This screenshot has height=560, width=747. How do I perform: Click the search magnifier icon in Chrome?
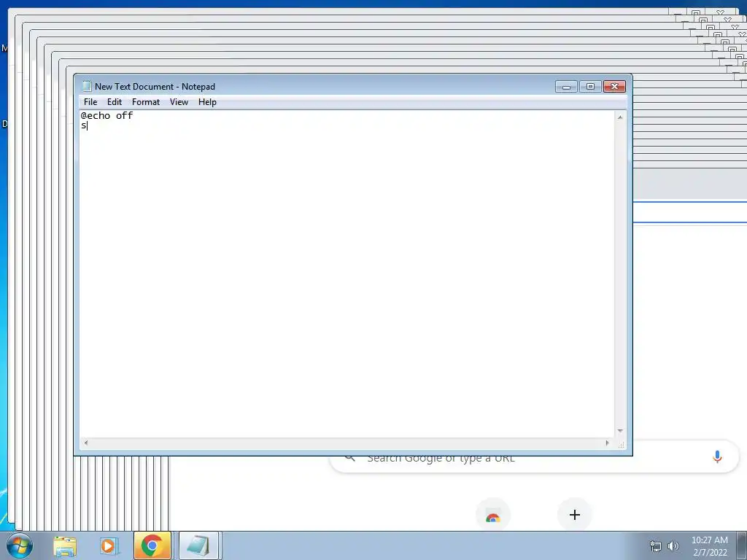pyautogui.click(x=350, y=458)
